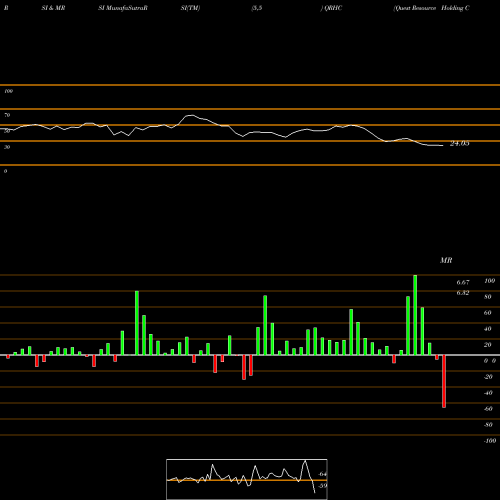Click MR right axis label '60'
This screenshot has height=500, width=500.
click(488, 313)
